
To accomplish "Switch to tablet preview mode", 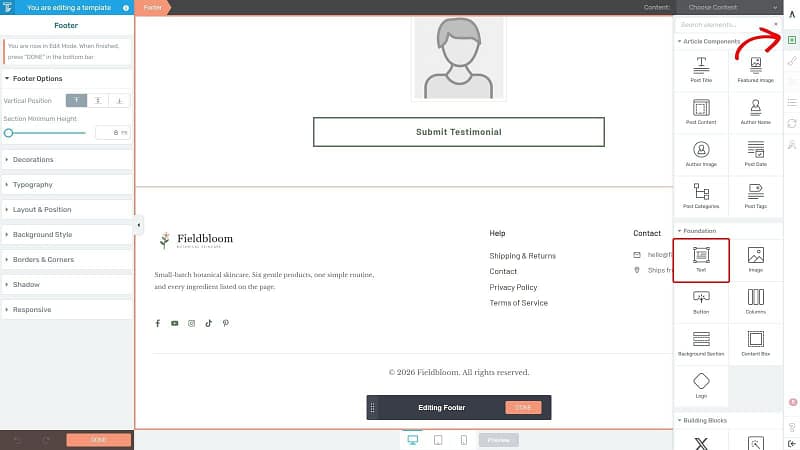I will [x=438, y=440].
